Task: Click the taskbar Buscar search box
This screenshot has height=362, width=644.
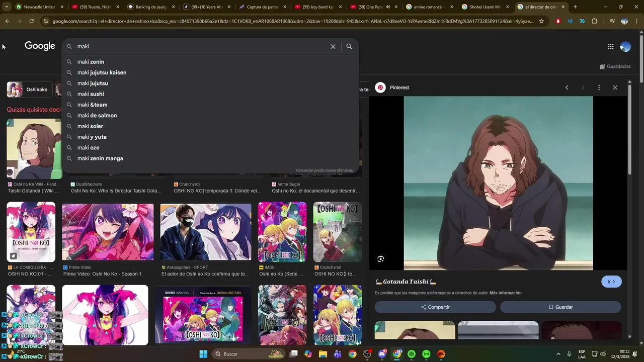Action: point(248,354)
